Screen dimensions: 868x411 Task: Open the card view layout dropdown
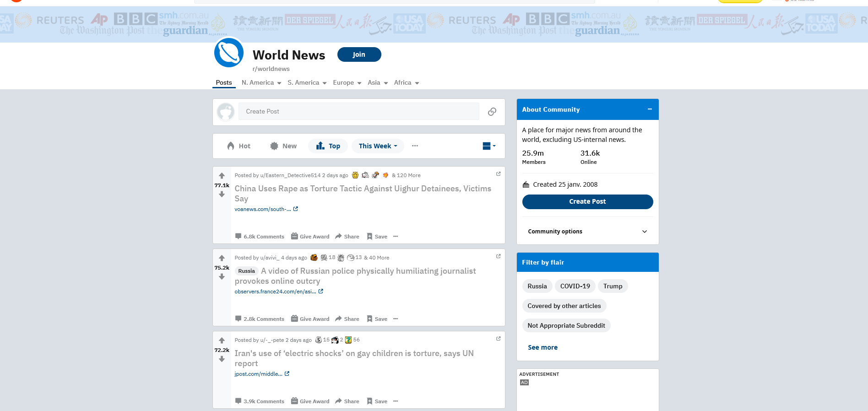(x=488, y=146)
